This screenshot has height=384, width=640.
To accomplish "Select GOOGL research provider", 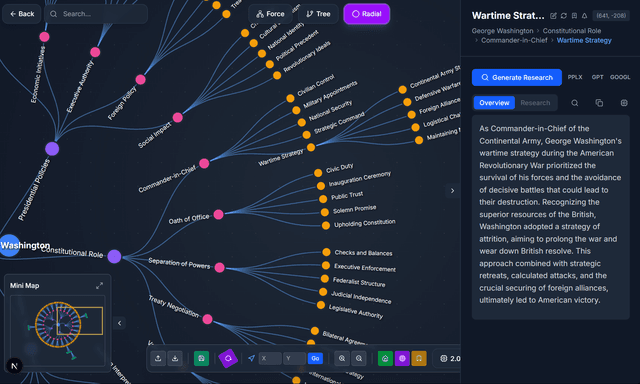I will pos(620,77).
